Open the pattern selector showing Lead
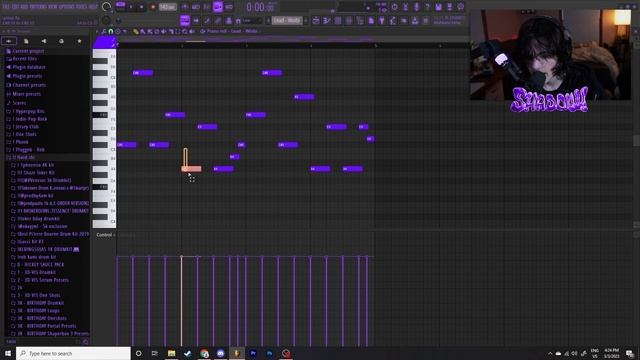Viewport: 640px width, 360px height. (x=287, y=20)
